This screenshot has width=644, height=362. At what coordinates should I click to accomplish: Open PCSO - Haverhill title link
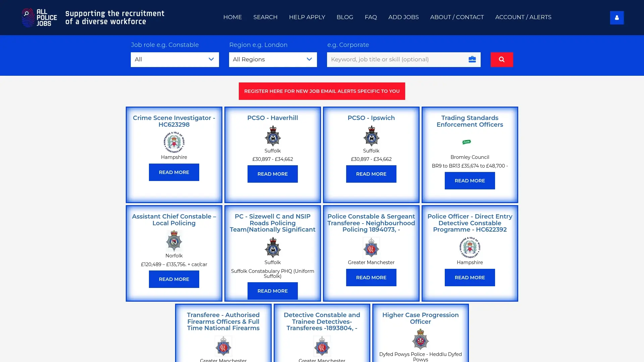click(273, 118)
